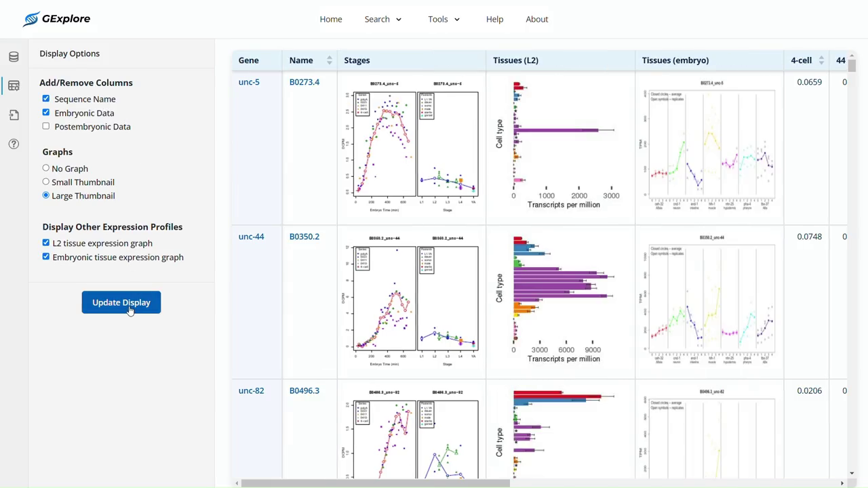This screenshot has width=868, height=488.
Task: Go to the Home page
Action: tap(331, 19)
